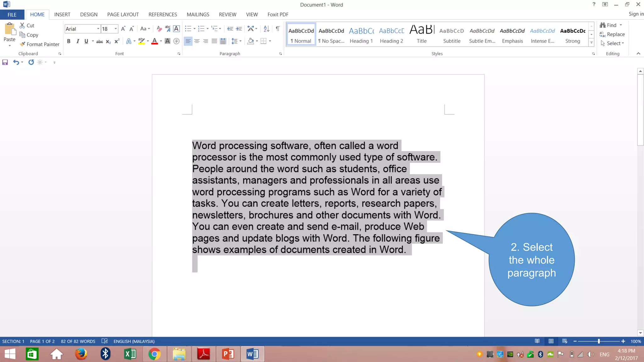
Task: Click the Sort A-Z icon
Action: [x=266, y=29]
